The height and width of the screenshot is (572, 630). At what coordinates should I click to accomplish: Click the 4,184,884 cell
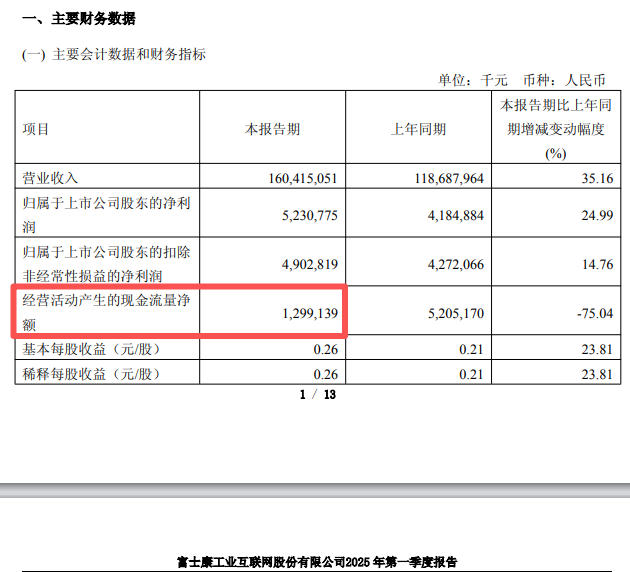click(452, 214)
